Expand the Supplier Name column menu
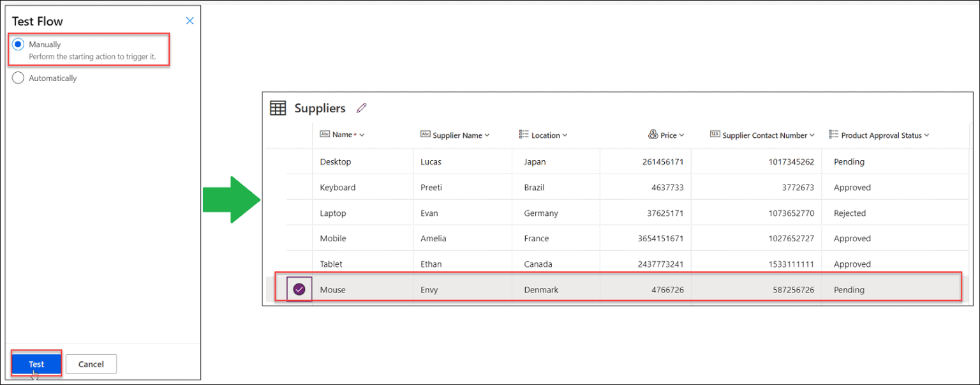This screenshot has height=385, width=980. pos(487,135)
